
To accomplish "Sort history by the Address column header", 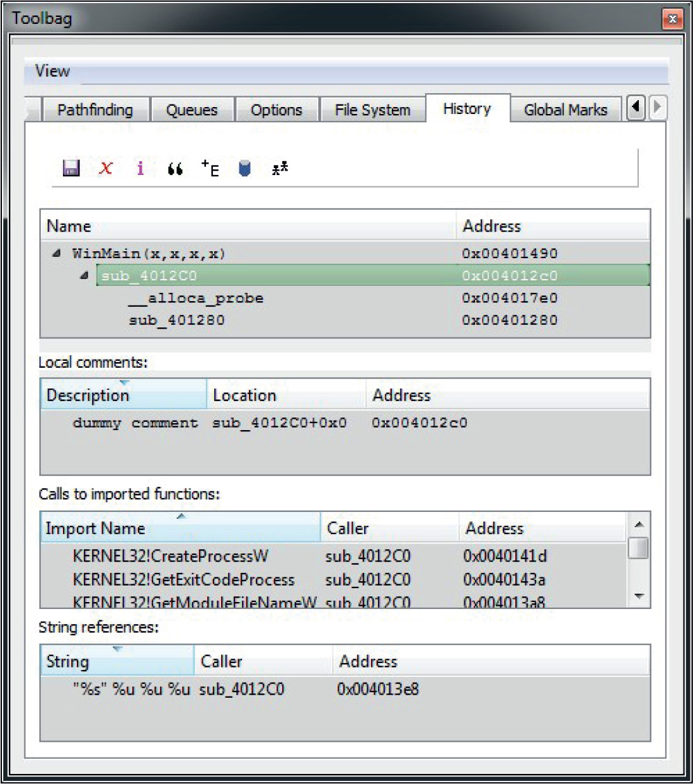I will click(553, 225).
